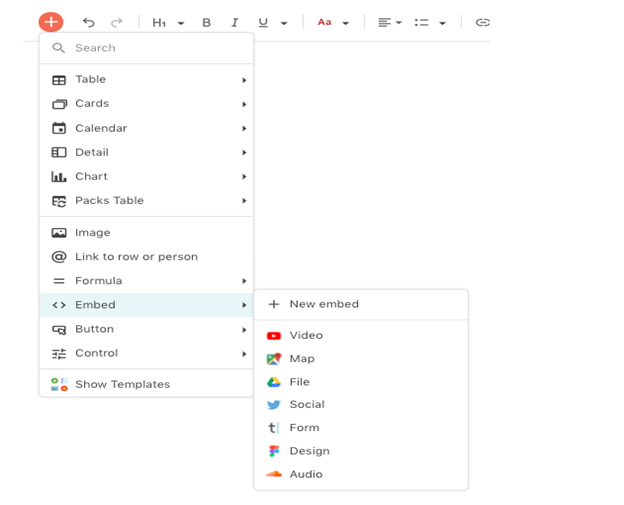Click the plus icon beside New embed
Screen dimensions: 624x505
[274, 304]
